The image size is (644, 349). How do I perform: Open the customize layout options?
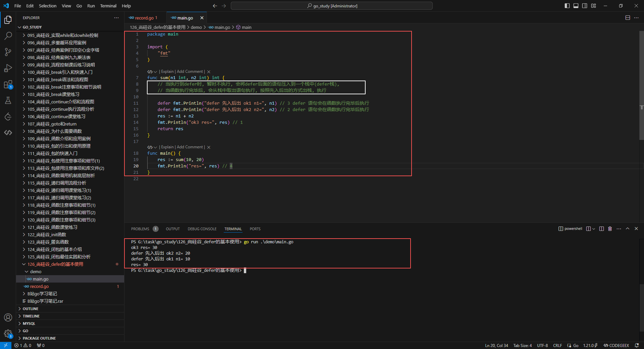click(x=594, y=6)
